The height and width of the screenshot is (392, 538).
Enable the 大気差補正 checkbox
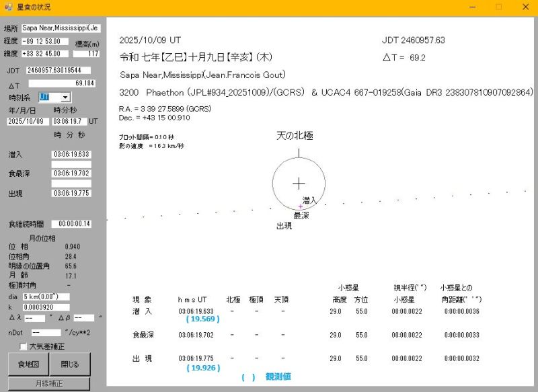24,347
